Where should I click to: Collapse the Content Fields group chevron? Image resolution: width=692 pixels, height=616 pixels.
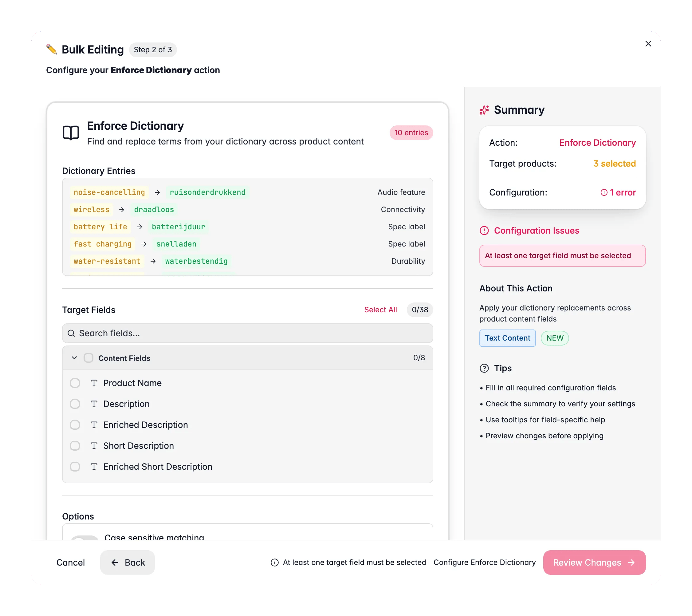[74, 358]
